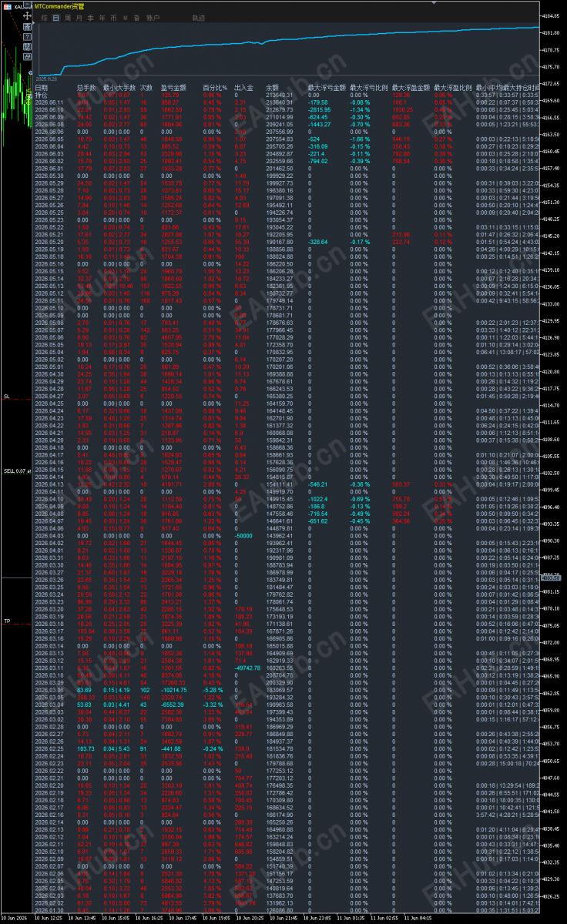Switch to the 综 summary tab
Image resolution: width=567 pixels, height=924 pixels.
click(x=45, y=18)
